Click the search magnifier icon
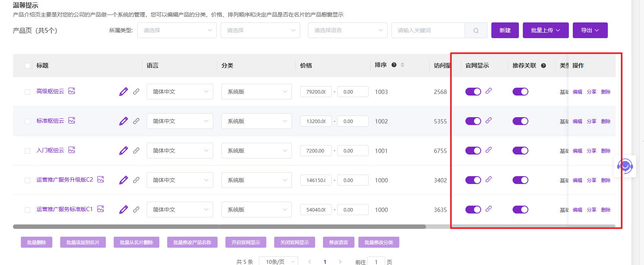644x265 pixels. (x=476, y=30)
